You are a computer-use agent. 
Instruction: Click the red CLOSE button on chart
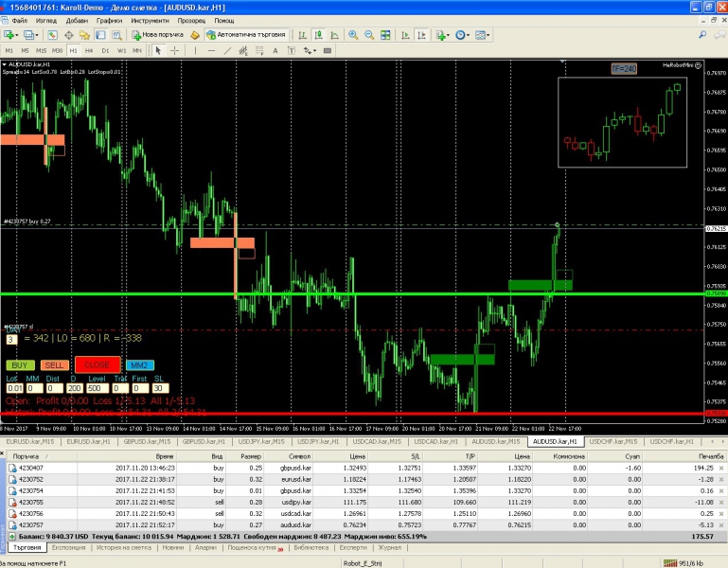(98, 365)
